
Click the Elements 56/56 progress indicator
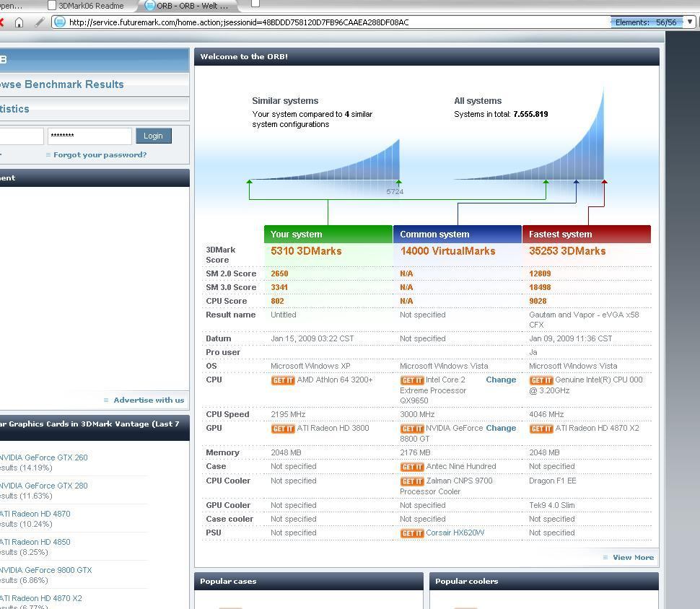[646, 22]
